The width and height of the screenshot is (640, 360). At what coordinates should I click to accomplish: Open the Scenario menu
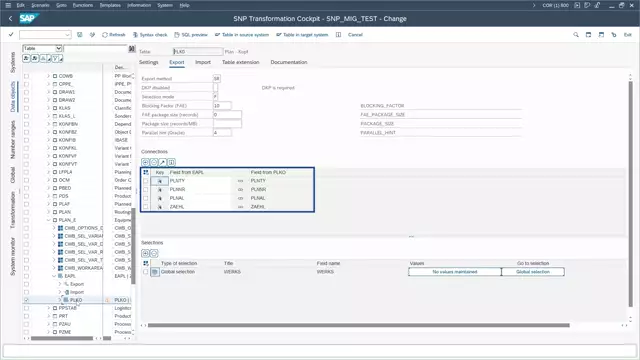pyautogui.click(x=40, y=5)
